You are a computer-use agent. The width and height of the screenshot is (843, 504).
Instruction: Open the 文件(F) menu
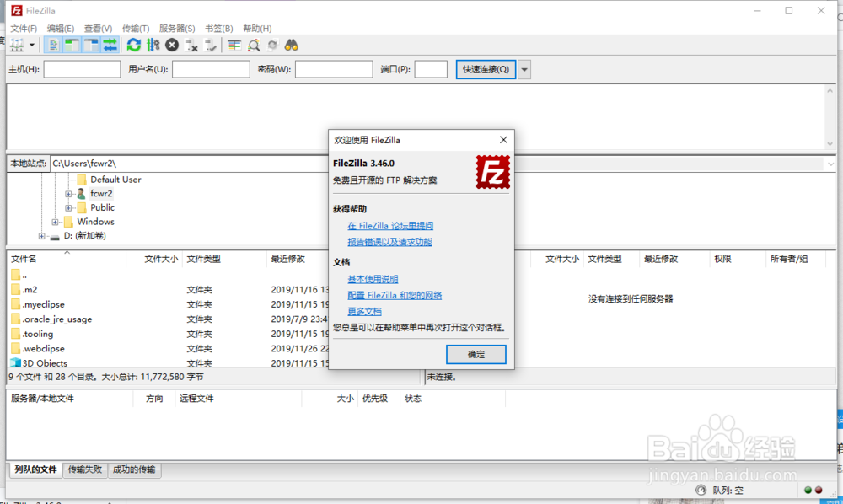(x=24, y=29)
